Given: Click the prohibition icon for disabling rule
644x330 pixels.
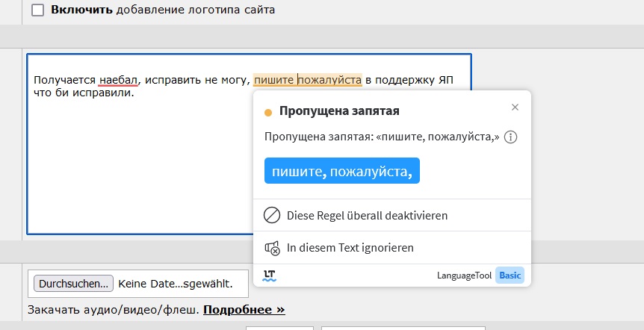Looking at the screenshot, I should (x=272, y=215).
